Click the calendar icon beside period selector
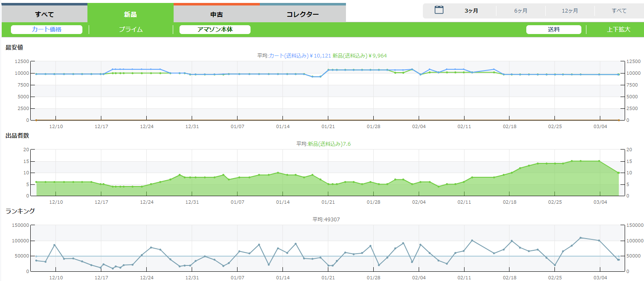The height and width of the screenshot is (281, 644). [x=439, y=10]
